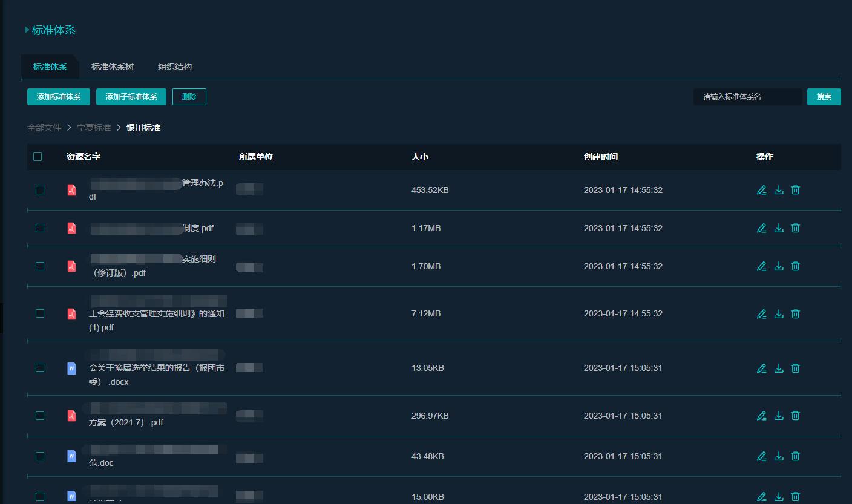
Task: Click the 添加子标准体系 button
Action: [131, 97]
